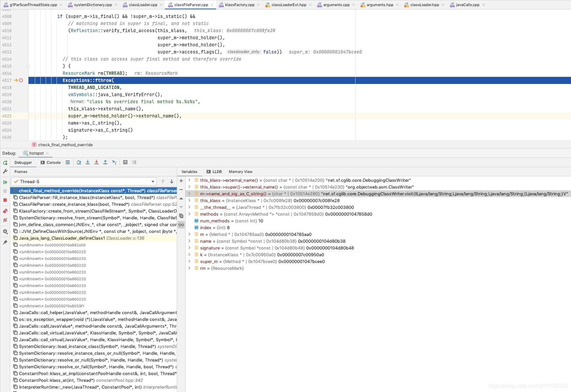Toggle the breakpoint on line 4517
This screenshot has width=571, height=392.
(x=20, y=80)
